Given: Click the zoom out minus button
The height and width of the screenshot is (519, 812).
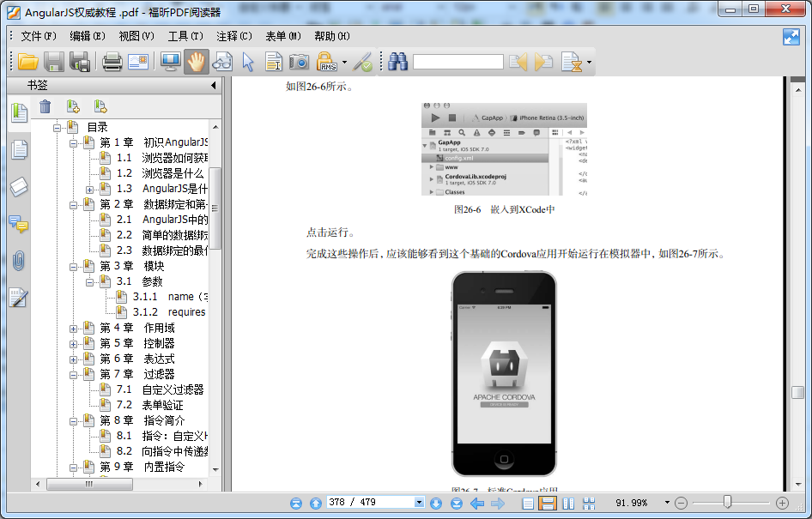Looking at the screenshot, I should click(x=681, y=503).
